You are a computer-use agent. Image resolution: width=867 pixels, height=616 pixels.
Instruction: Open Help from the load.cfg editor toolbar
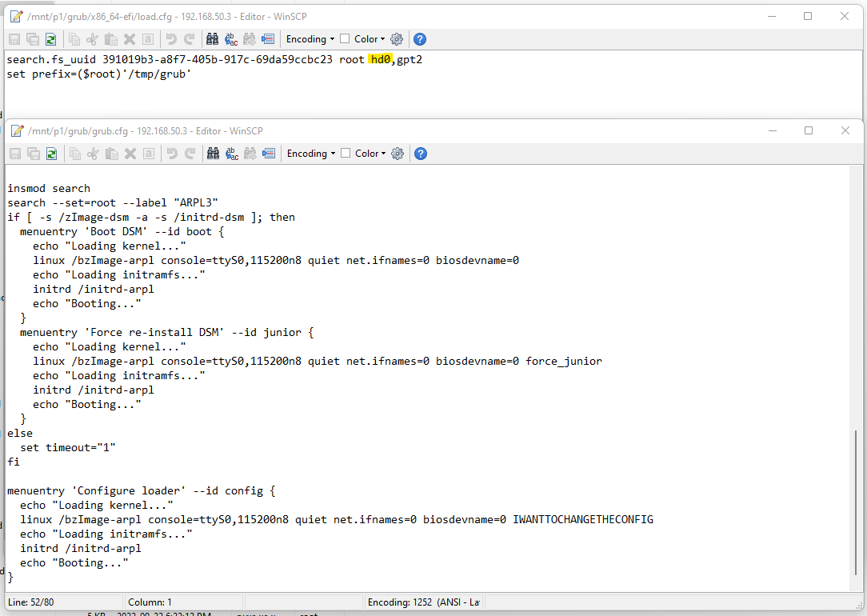pyautogui.click(x=419, y=38)
